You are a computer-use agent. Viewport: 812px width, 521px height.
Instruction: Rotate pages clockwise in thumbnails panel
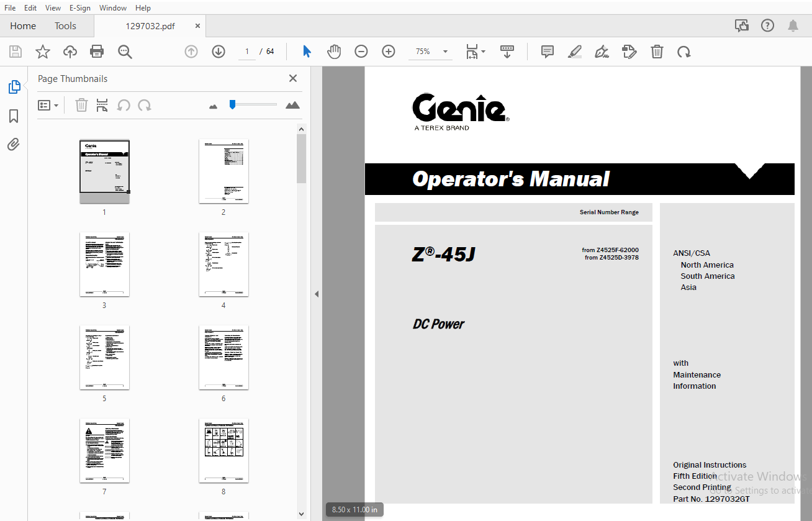(x=145, y=106)
